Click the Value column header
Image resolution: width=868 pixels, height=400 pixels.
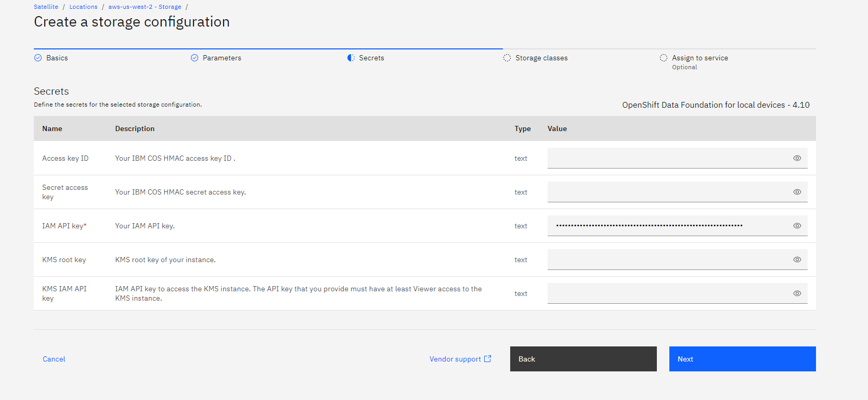coord(557,128)
